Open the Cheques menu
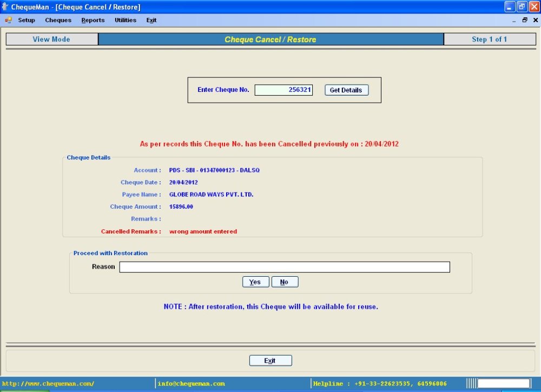 coord(58,20)
